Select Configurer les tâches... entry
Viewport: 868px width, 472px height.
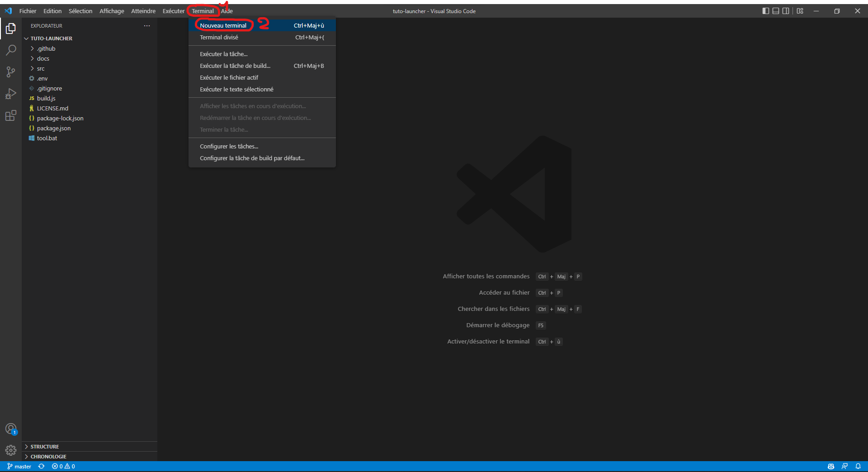point(262,146)
